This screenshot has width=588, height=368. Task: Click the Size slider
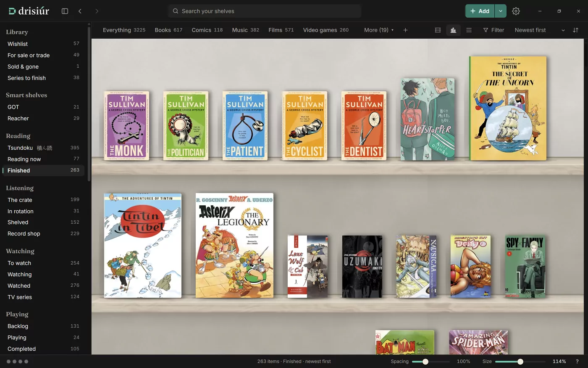click(x=520, y=361)
